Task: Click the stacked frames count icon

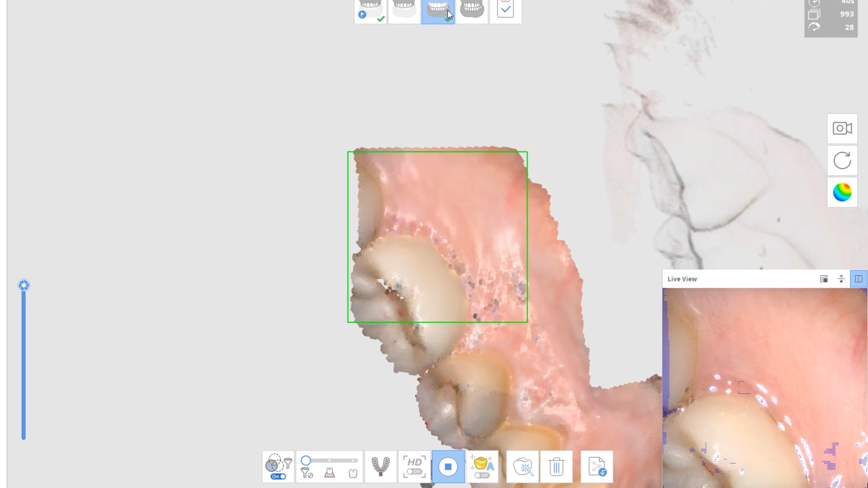Action: (x=814, y=14)
